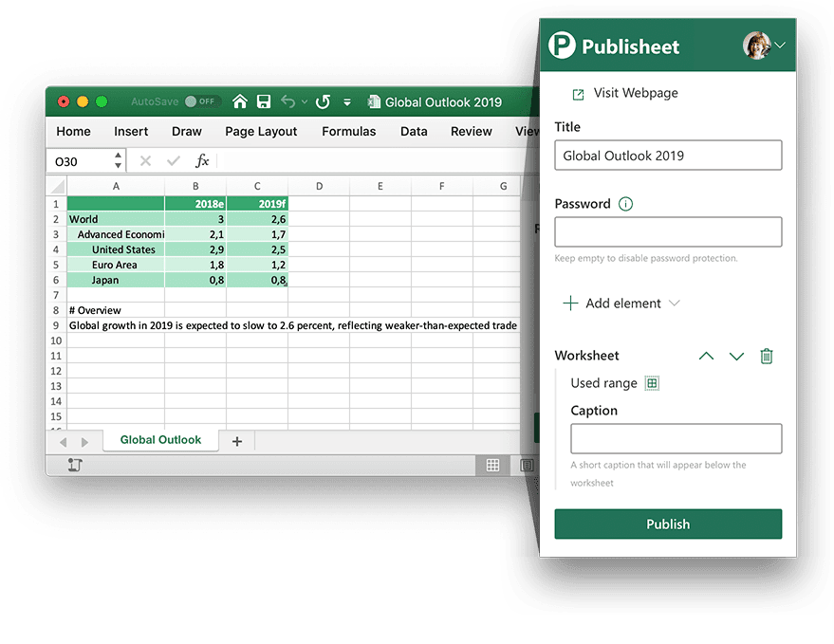Click the Add element label text
The height and width of the screenshot is (644, 834).
tap(622, 304)
